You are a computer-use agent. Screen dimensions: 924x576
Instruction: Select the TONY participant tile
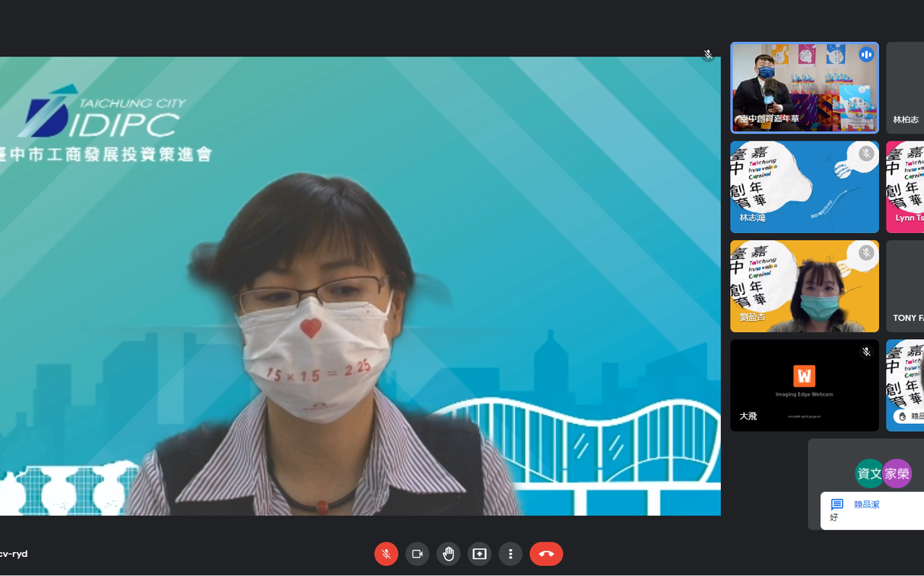[905, 286]
